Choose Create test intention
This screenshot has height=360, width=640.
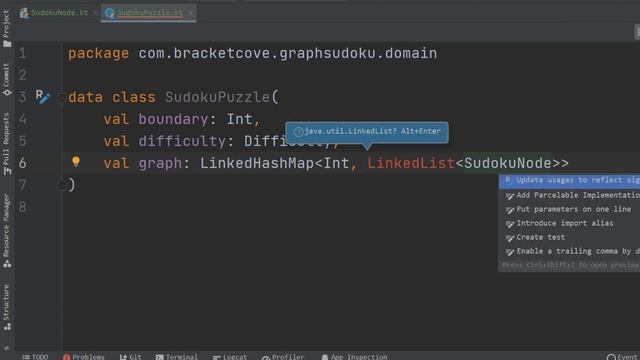click(x=569, y=237)
